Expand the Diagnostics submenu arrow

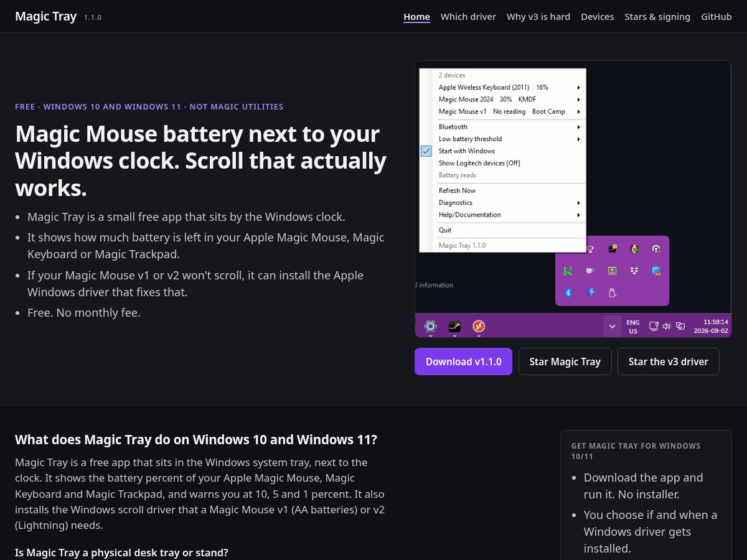(578, 203)
